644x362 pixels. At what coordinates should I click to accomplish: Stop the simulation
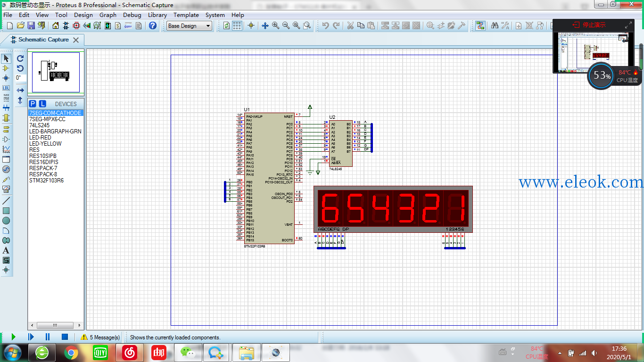click(x=65, y=337)
